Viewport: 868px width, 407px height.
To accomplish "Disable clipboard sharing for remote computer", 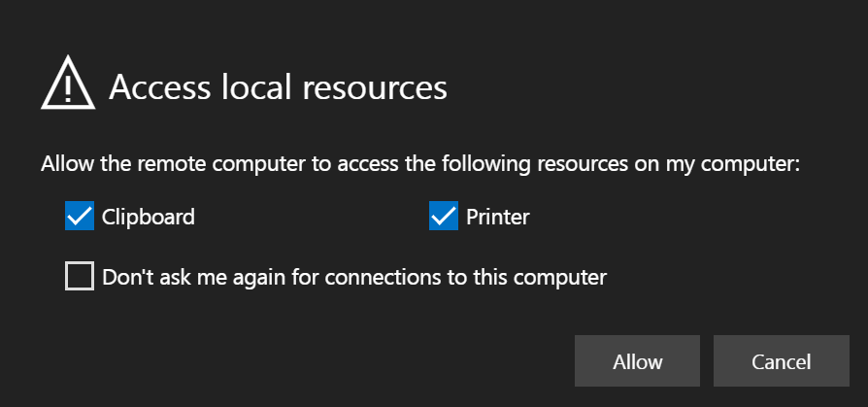I will (x=79, y=216).
